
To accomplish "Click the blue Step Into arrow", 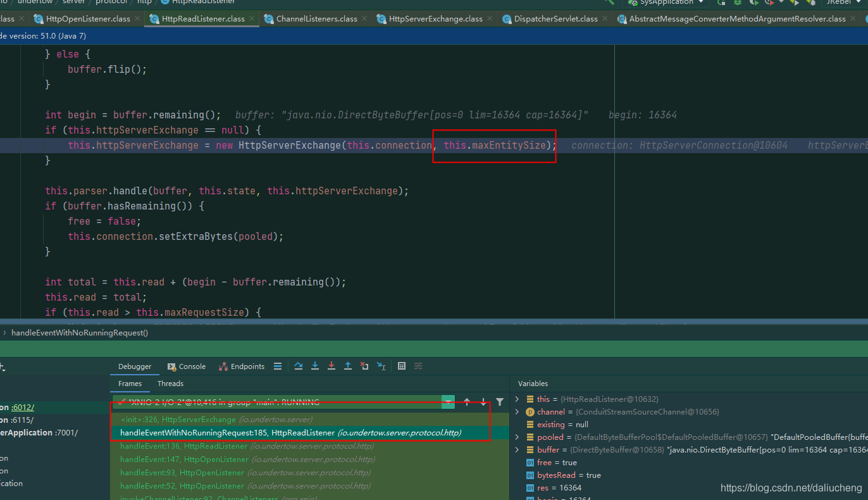I will click(x=315, y=366).
